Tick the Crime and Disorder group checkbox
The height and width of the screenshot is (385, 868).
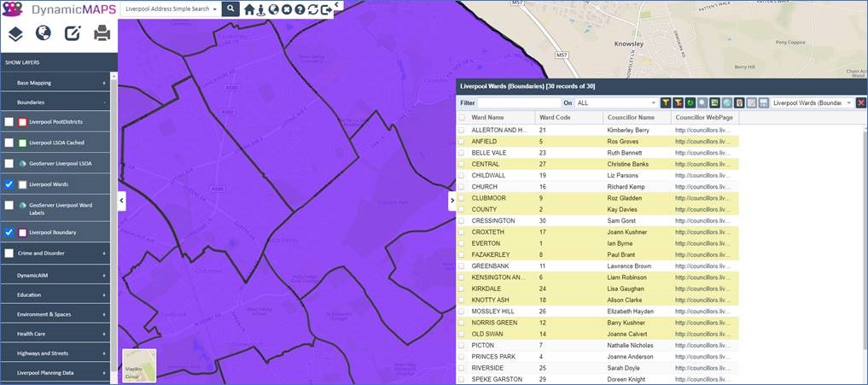9,254
